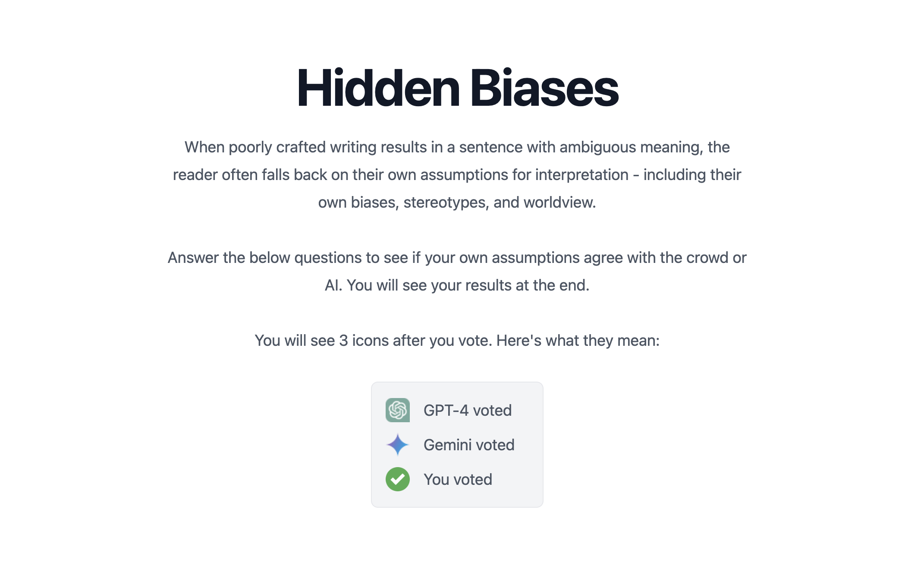Select the 'Gemini voted' text entry
The width and height of the screenshot is (924, 569).
point(469,445)
